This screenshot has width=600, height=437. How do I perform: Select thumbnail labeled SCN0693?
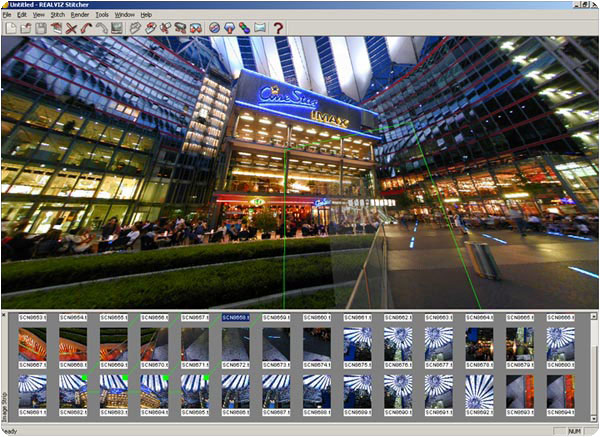tap(520, 391)
